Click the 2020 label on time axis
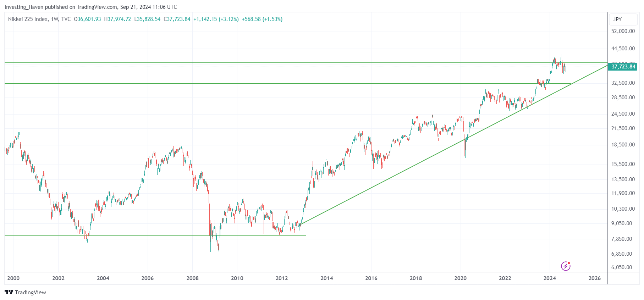 tap(461, 278)
